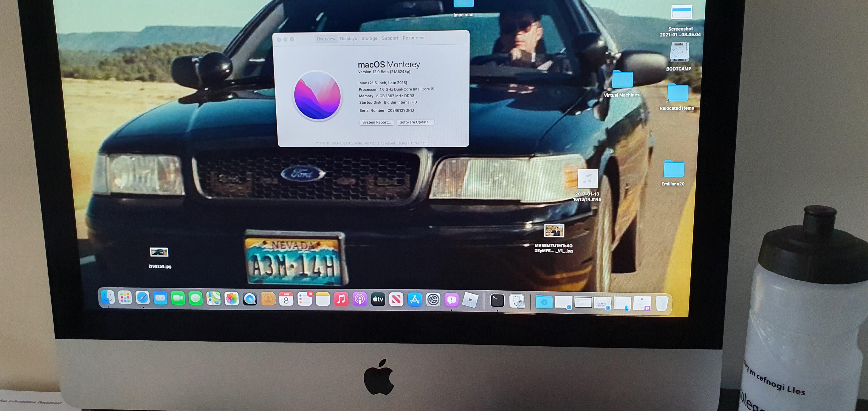The image size is (868, 411).
Task: Open the Photos app in dock
Action: [x=232, y=299]
